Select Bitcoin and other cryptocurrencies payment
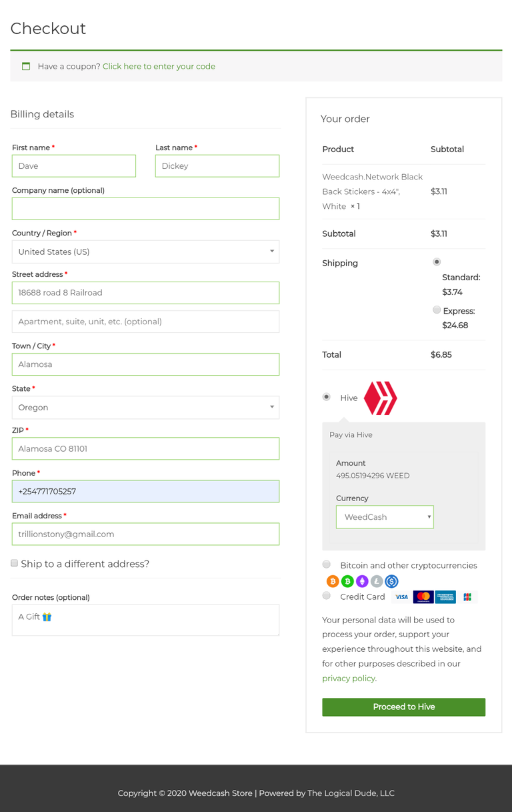This screenshot has height=812, width=512. pyautogui.click(x=327, y=564)
